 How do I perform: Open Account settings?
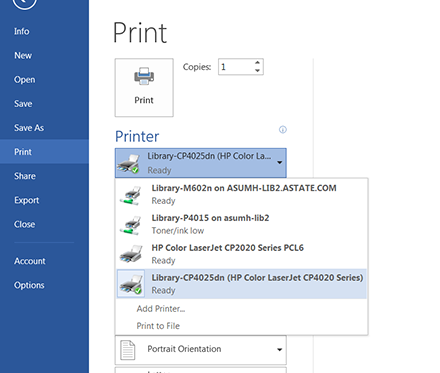30,261
